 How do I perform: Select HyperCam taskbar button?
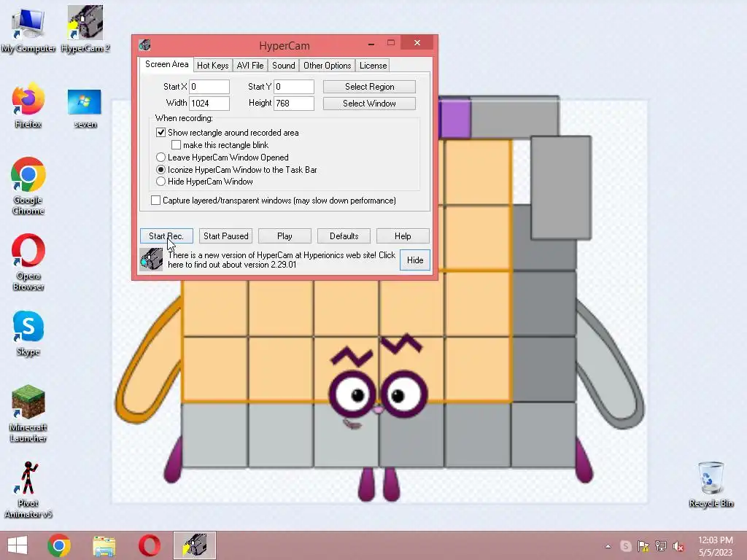point(195,545)
